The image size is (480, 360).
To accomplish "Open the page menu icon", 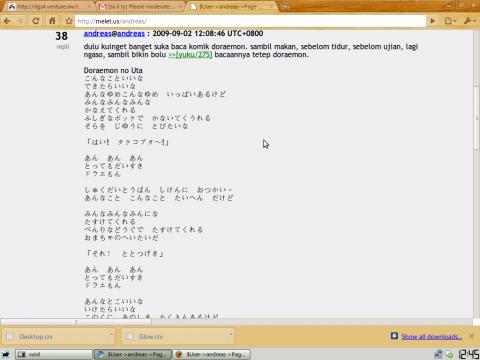I will (x=450, y=21).
